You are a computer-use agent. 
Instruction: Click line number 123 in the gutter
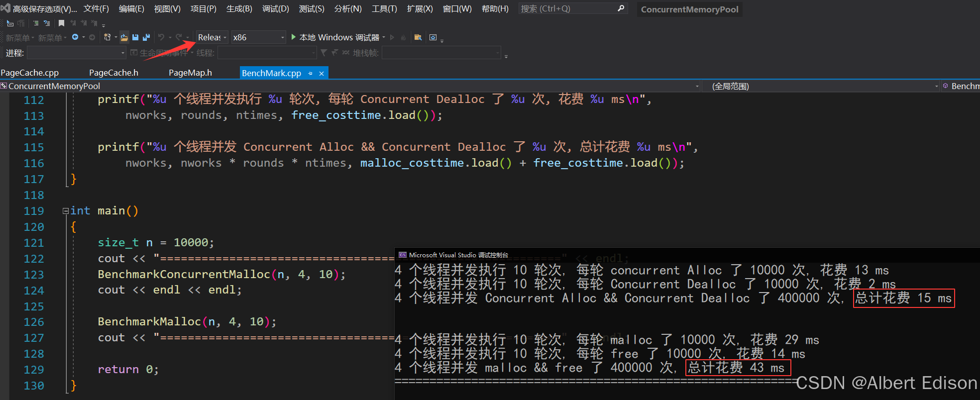tap(34, 275)
